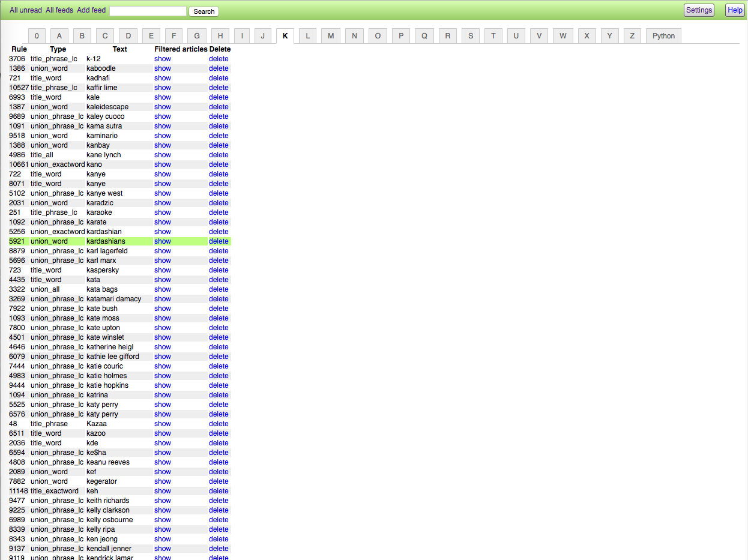Delete the keanu reeves rule
This screenshot has height=560, width=748.
pyautogui.click(x=219, y=462)
